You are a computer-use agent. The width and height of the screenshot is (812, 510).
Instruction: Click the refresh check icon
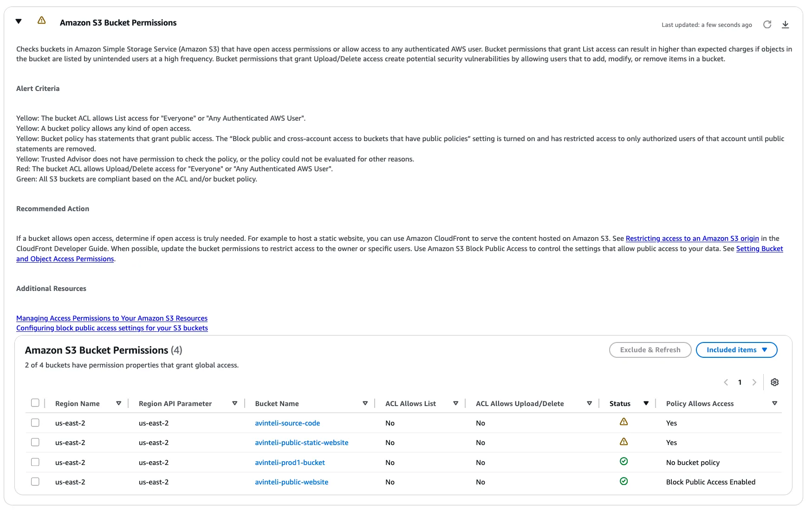tap(767, 25)
